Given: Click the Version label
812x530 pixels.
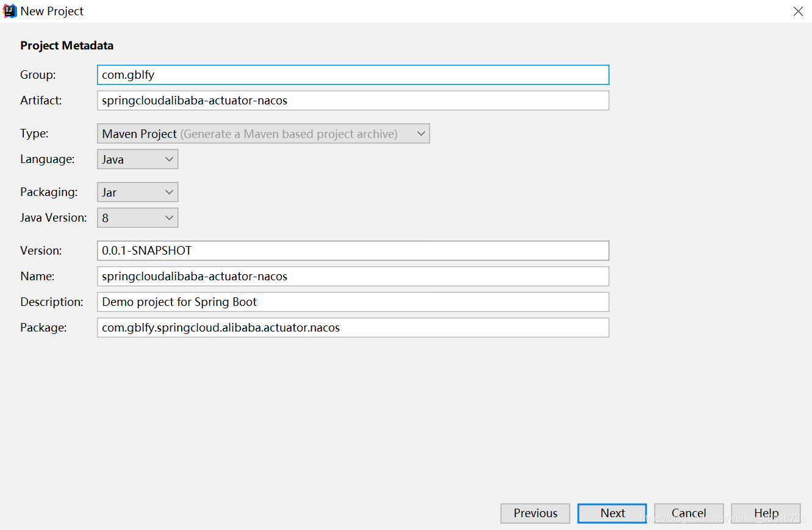Looking at the screenshot, I should click(x=41, y=250).
